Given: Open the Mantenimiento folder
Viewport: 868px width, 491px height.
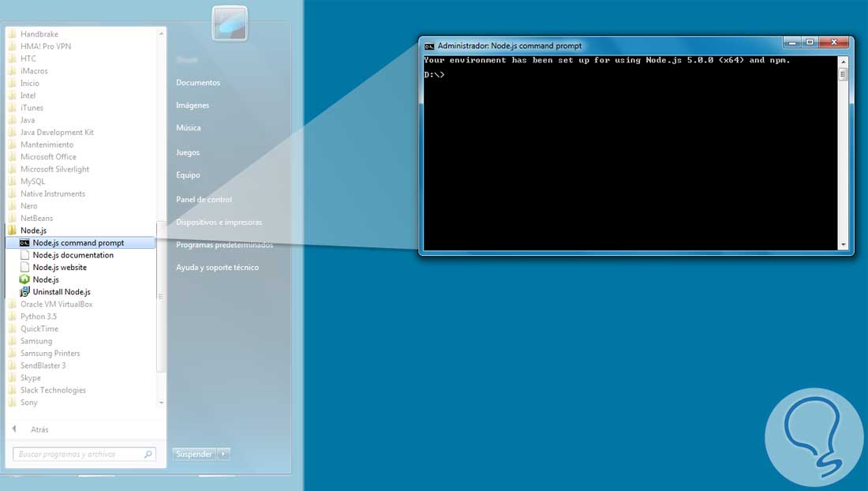Looking at the screenshot, I should (47, 144).
